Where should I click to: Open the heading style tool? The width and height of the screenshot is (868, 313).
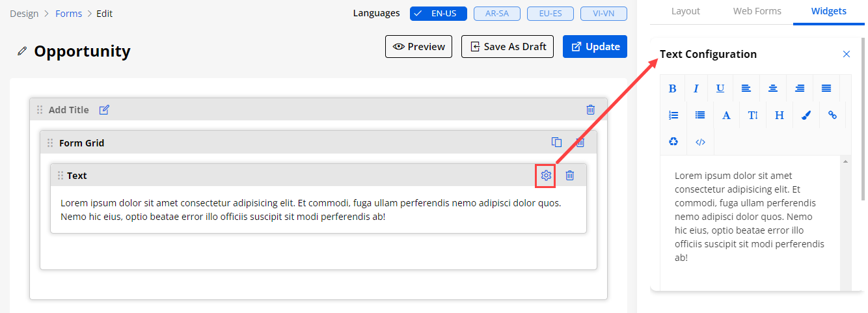[x=779, y=115]
